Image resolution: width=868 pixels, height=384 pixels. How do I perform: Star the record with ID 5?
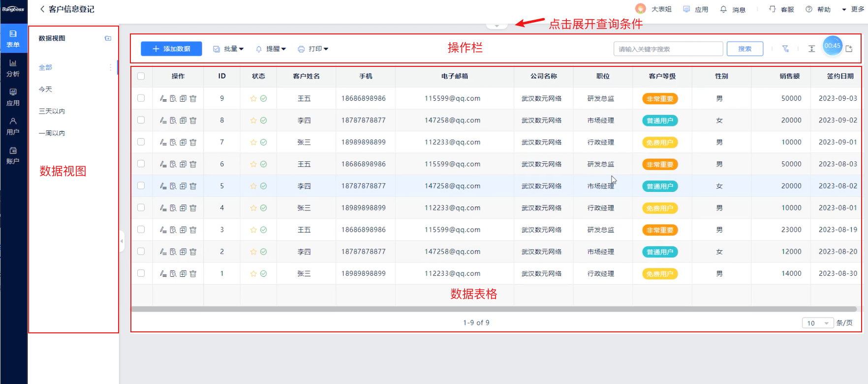[253, 186]
